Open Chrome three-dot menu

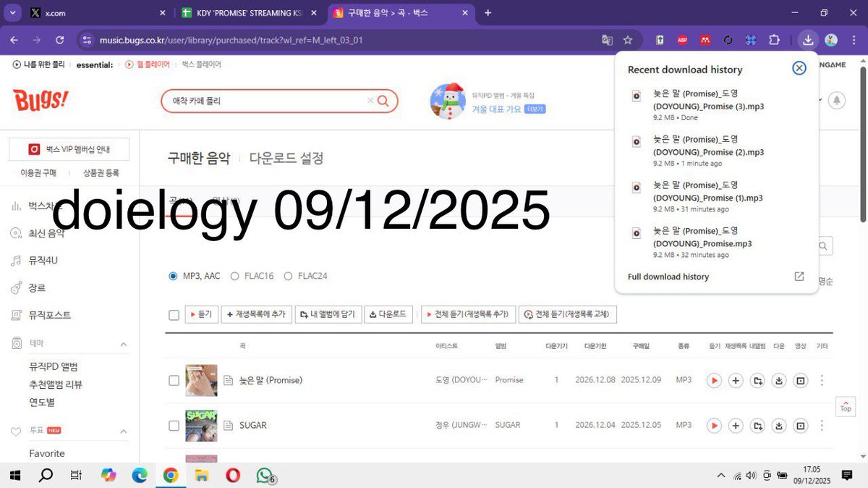pyautogui.click(x=854, y=40)
